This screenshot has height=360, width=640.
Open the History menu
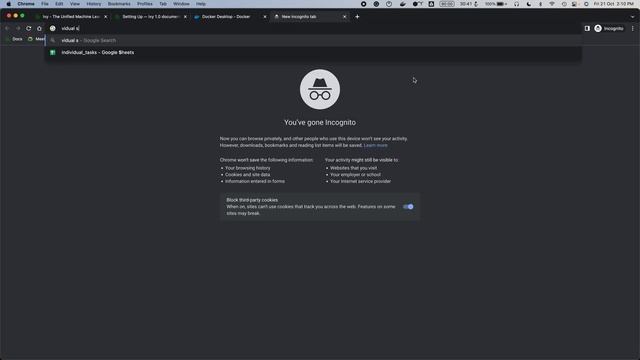click(93, 4)
